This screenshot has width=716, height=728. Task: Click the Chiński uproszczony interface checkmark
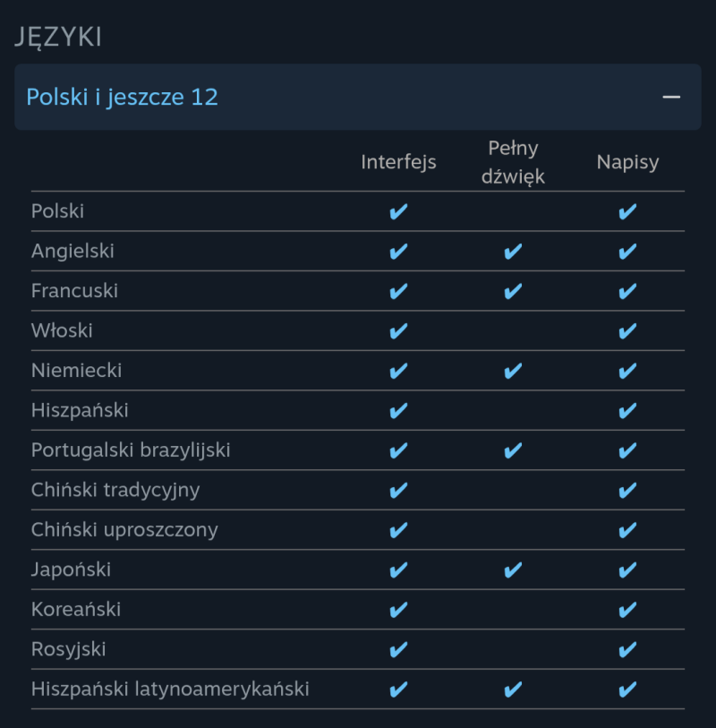tap(398, 530)
